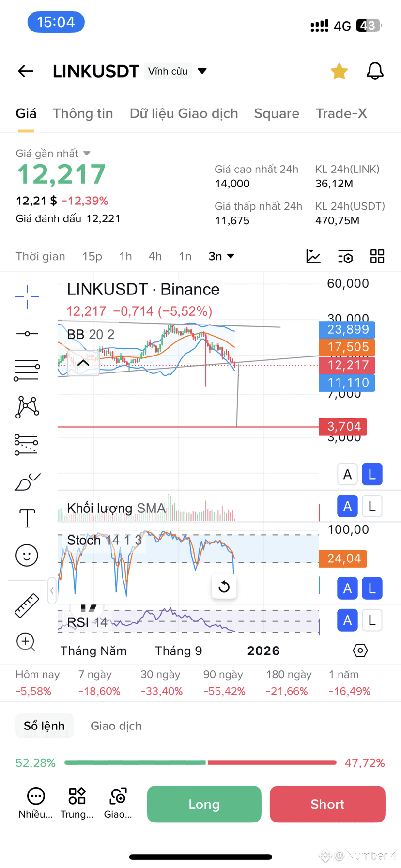Select the text T annotation tool
This screenshot has height=868, width=401.
[27, 518]
